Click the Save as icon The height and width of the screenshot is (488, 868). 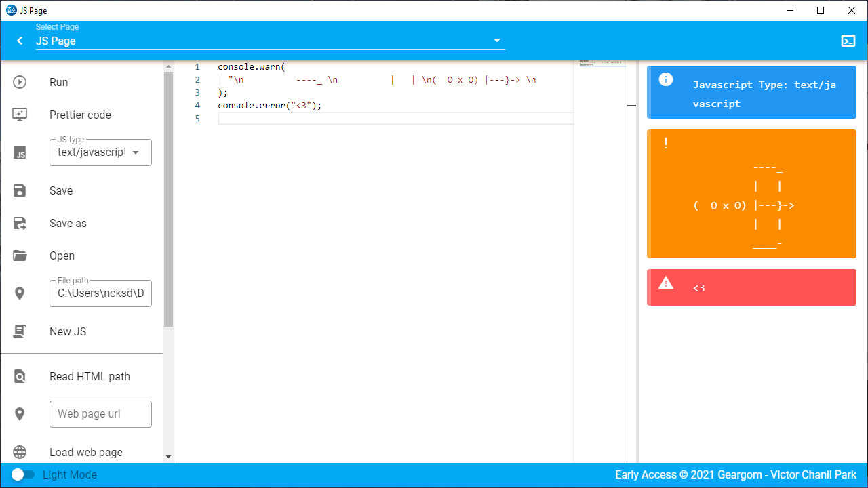click(x=20, y=223)
